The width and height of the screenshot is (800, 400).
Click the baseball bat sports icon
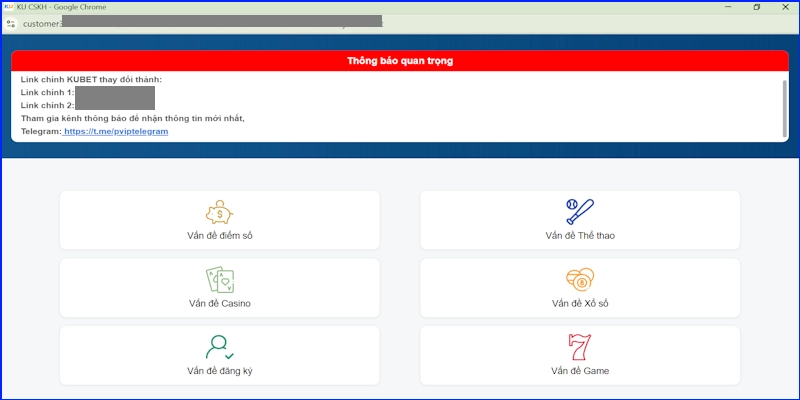point(580,212)
